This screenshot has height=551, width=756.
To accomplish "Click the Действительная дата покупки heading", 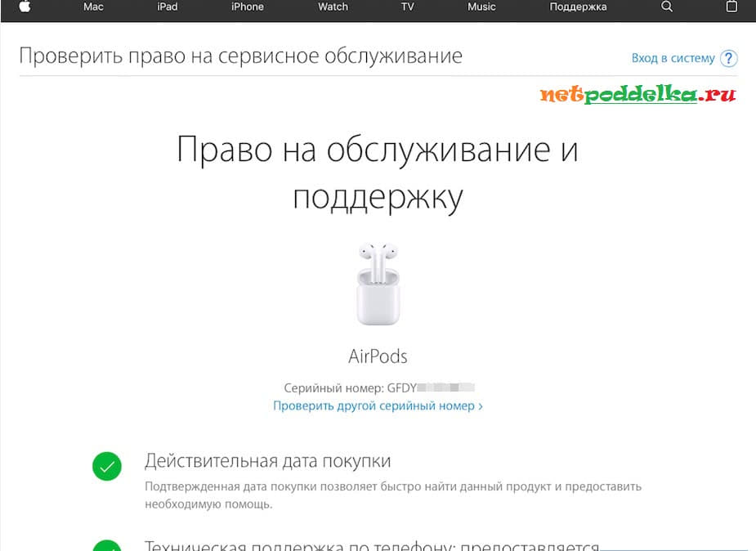I will pyautogui.click(x=267, y=461).
